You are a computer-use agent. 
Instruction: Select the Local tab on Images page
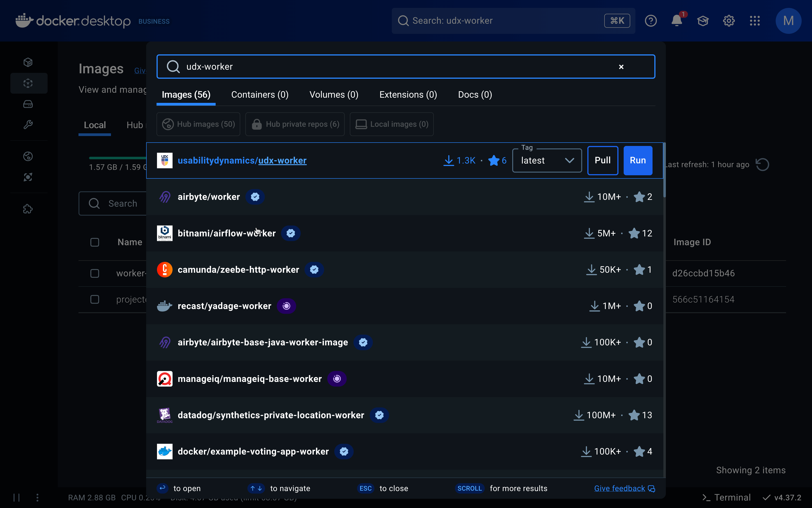[95, 125]
